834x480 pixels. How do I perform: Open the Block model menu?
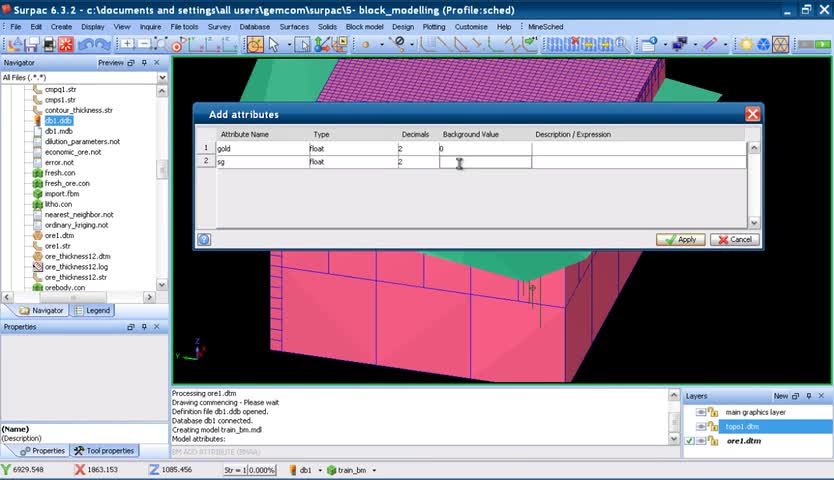pos(364,27)
